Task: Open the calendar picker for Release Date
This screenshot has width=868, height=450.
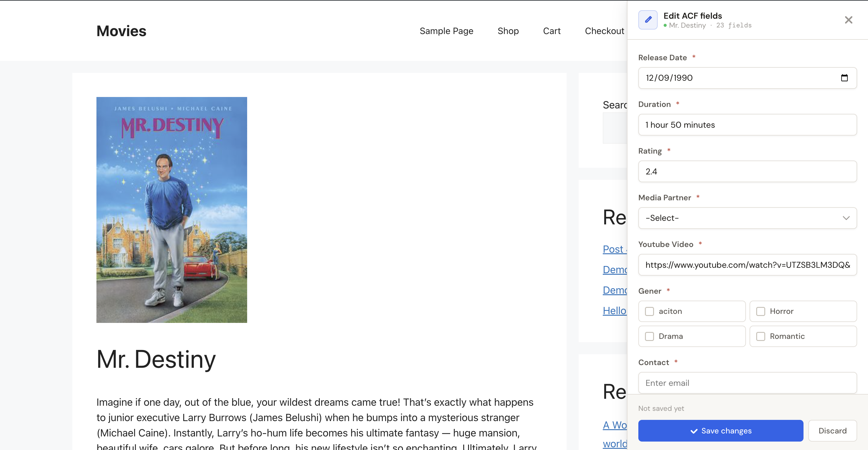Action: click(x=844, y=78)
